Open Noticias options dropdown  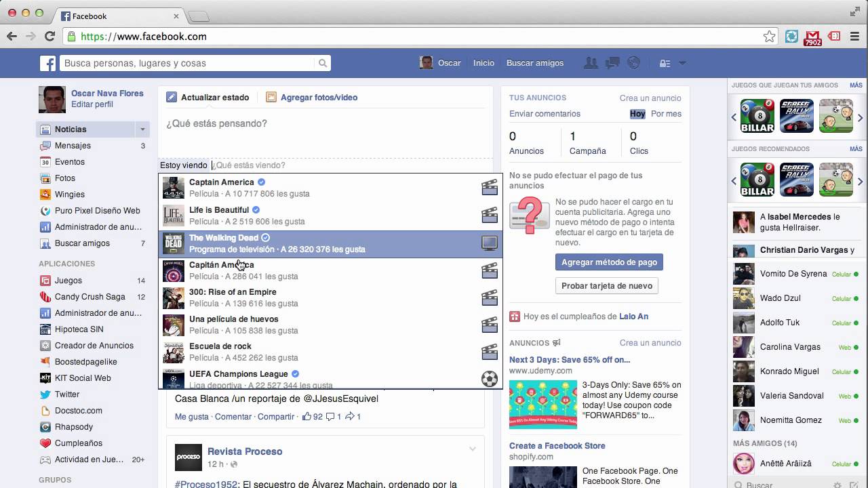pos(142,129)
